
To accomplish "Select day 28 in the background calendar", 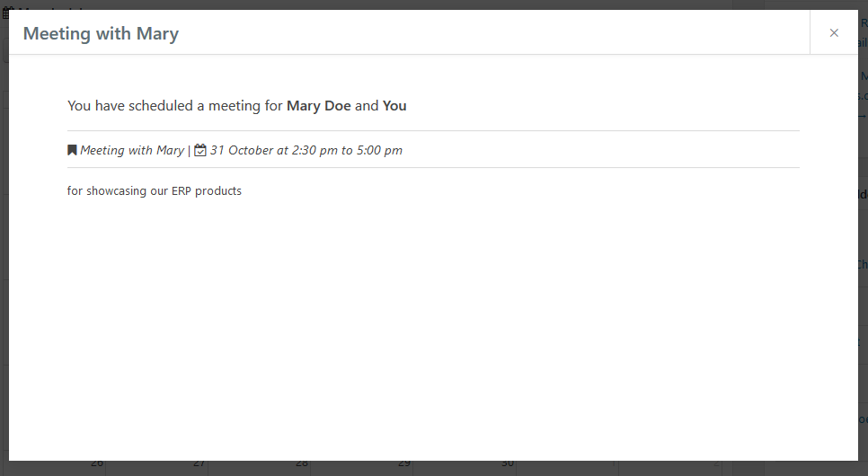I will click(x=302, y=464).
